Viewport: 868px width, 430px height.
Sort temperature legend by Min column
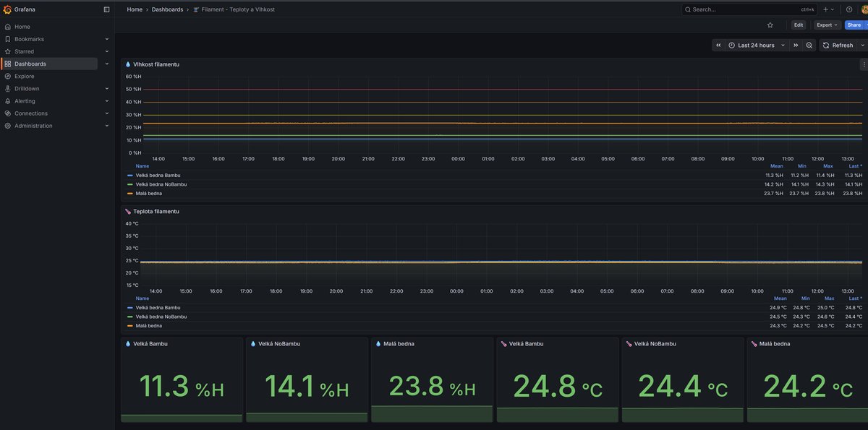click(805, 298)
